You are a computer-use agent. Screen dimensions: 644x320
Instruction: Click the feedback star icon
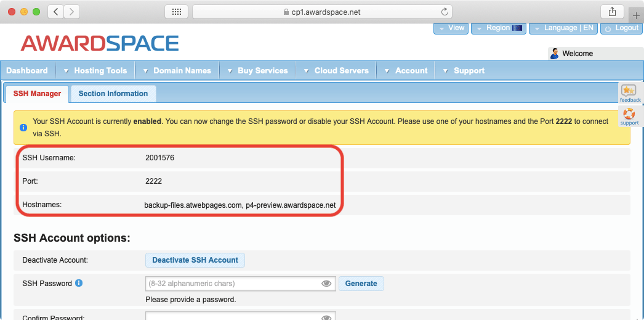[629, 92]
